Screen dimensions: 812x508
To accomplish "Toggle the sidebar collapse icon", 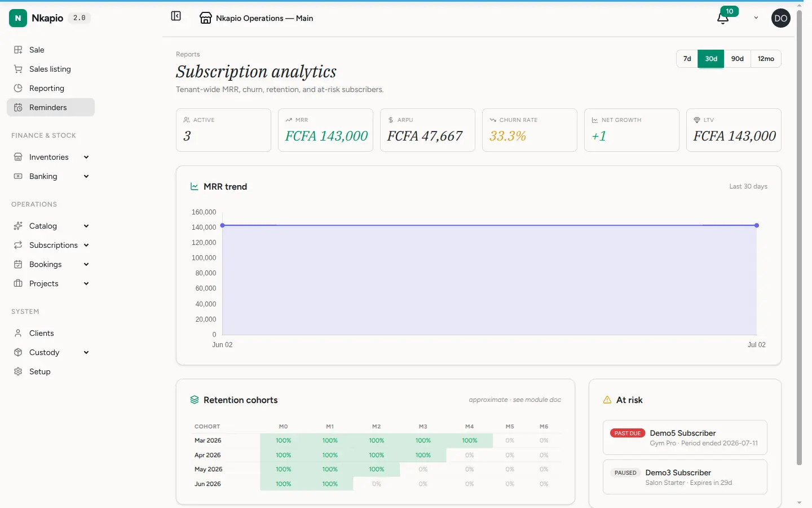I will pyautogui.click(x=176, y=16).
